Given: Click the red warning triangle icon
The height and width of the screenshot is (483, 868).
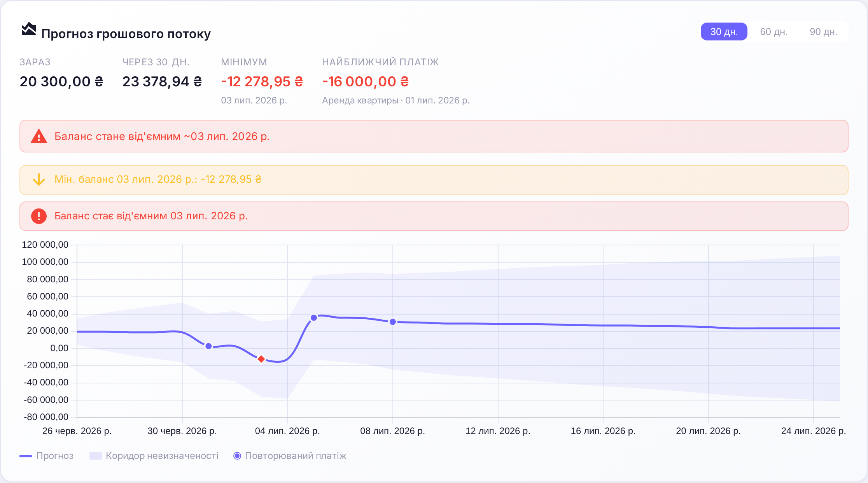Looking at the screenshot, I should 39,136.
